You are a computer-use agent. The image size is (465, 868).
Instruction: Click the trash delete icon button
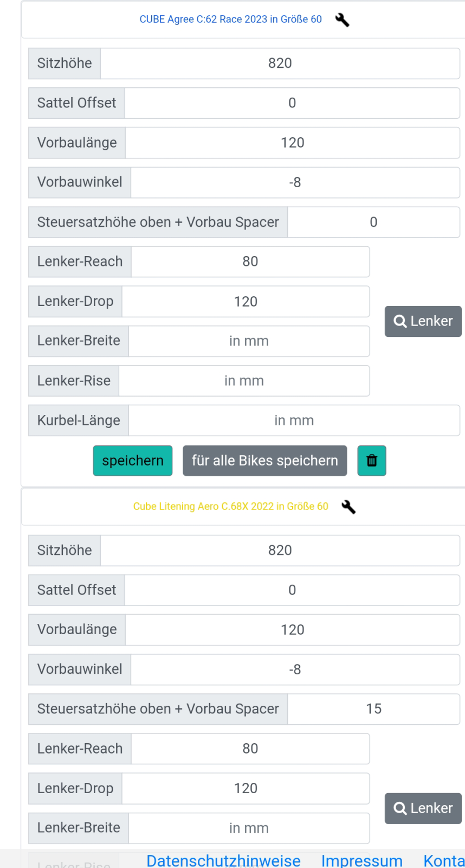pyautogui.click(x=372, y=461)
